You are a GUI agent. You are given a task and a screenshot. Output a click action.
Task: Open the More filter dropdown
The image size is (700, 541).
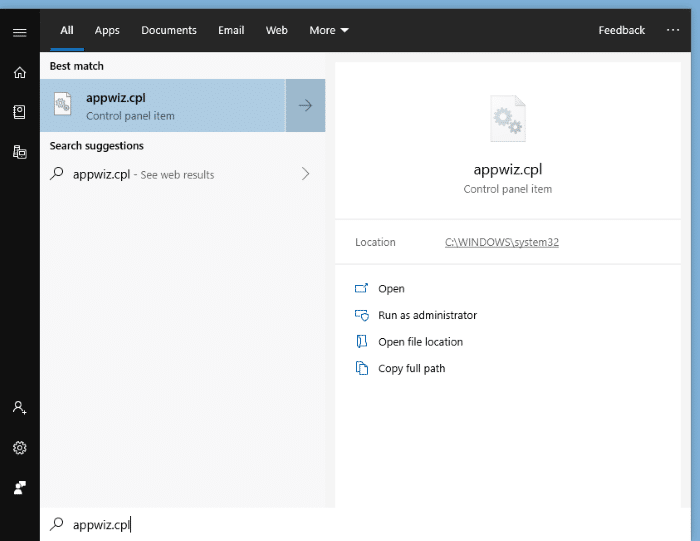tap(329, 30)
